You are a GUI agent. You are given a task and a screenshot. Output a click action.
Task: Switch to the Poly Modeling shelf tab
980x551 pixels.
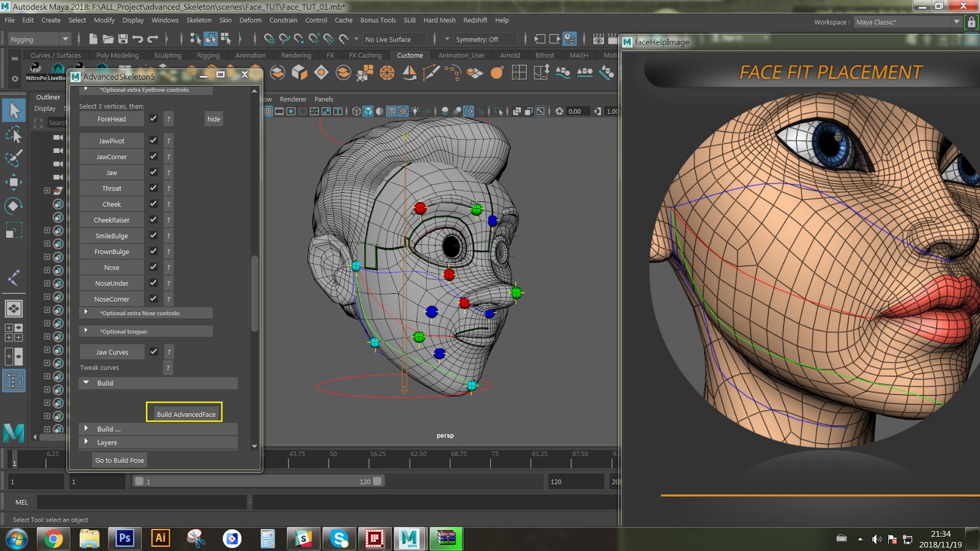pyautogui.click(x=118, y=55)
